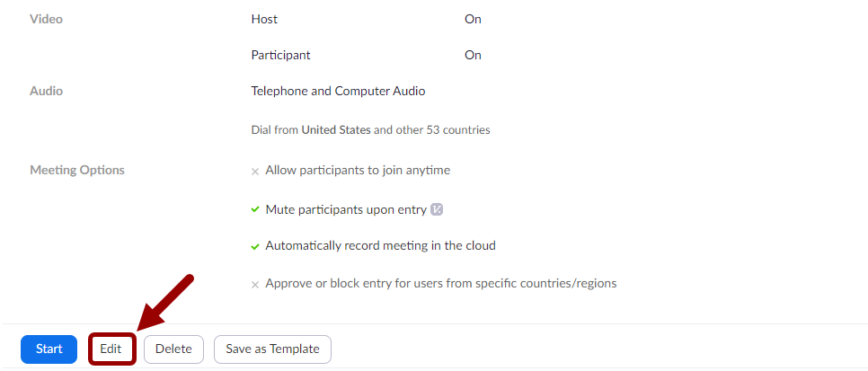Select 'Allow participants to join anytime' text
868x371 pixels.
tap(358, 170)
